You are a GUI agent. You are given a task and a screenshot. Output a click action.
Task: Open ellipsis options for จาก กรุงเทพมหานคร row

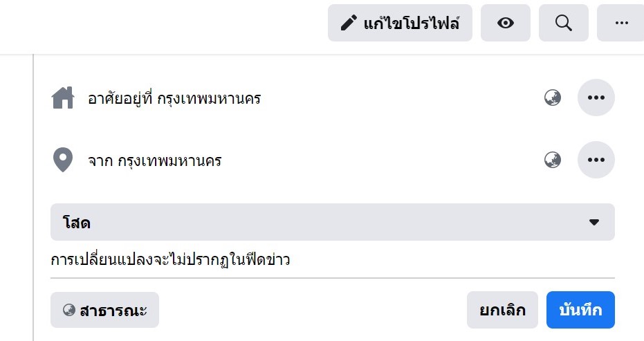[x=596, y=160]
